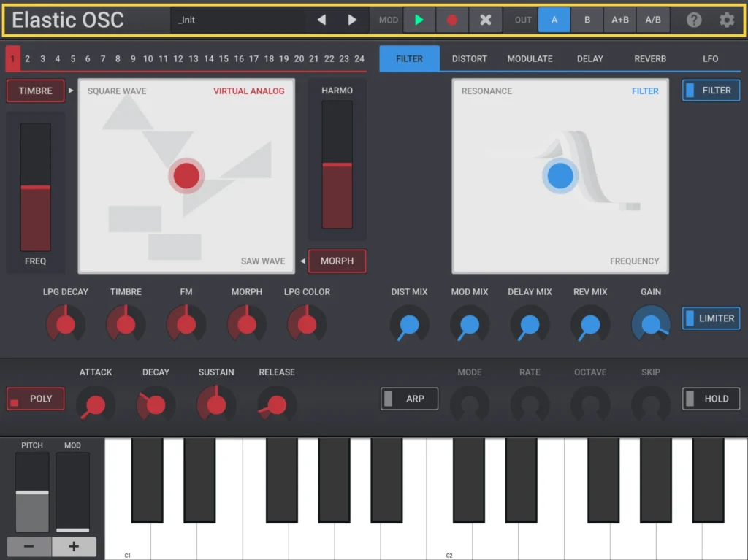Click the red TIMBRE knob

point(126,324)
